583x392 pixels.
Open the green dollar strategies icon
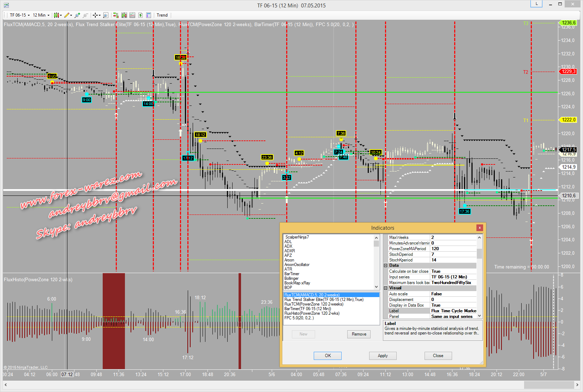[140, 15]
